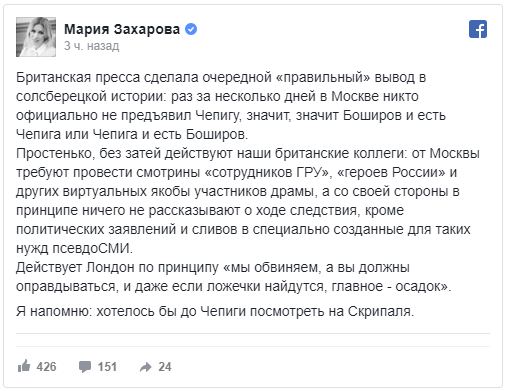Click the line 'Я напомню: хотелось бы'
The height and width of the screenshot is (391, 505).
click(215, 311)
